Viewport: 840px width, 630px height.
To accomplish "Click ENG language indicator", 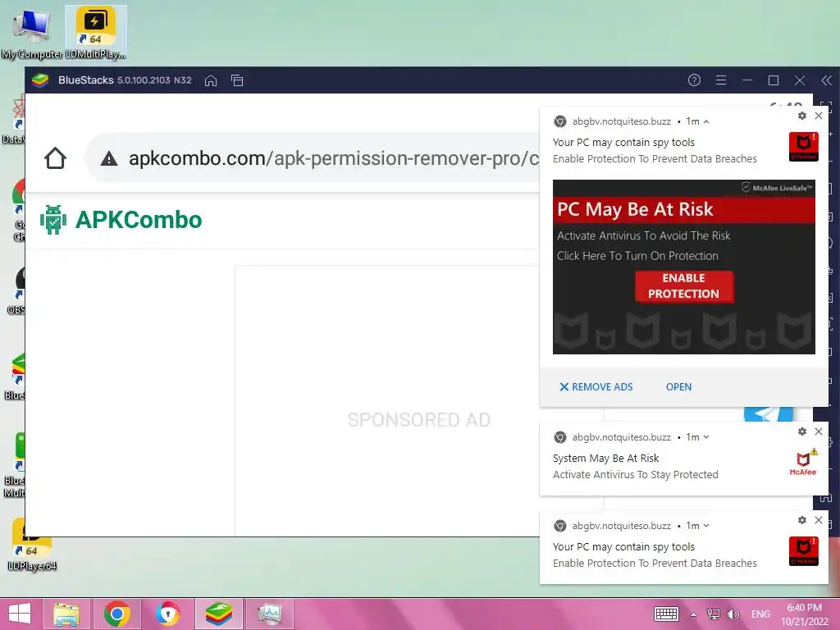I will click(x=760, y=614).
